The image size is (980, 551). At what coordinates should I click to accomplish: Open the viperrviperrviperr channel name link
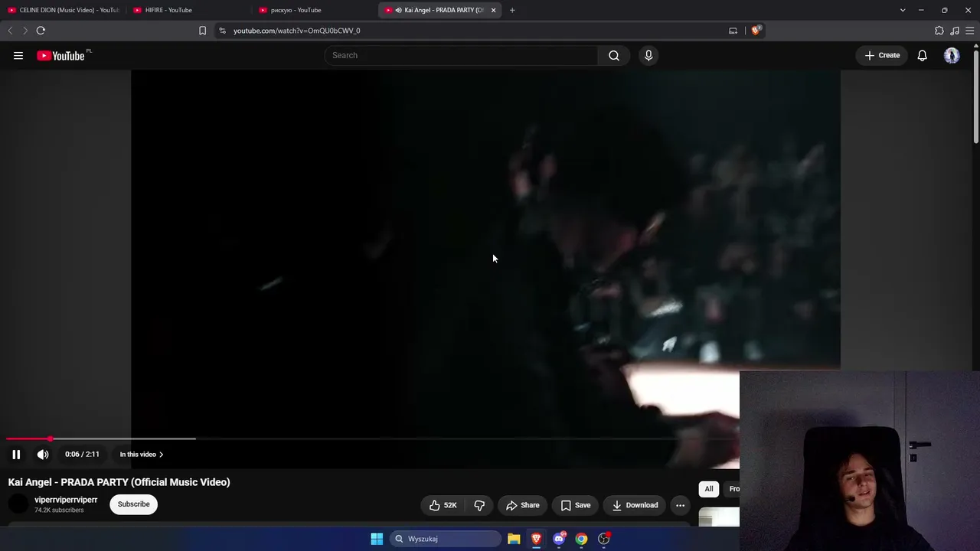coord(66,500)
